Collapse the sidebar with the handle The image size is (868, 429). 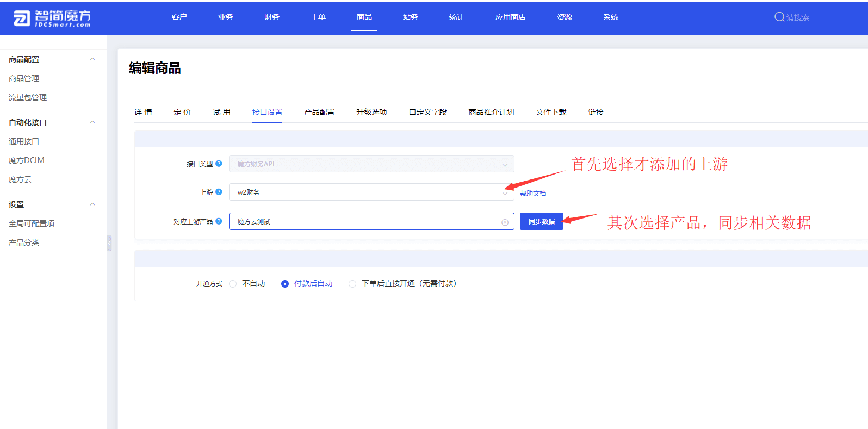(x=109, y=243)
